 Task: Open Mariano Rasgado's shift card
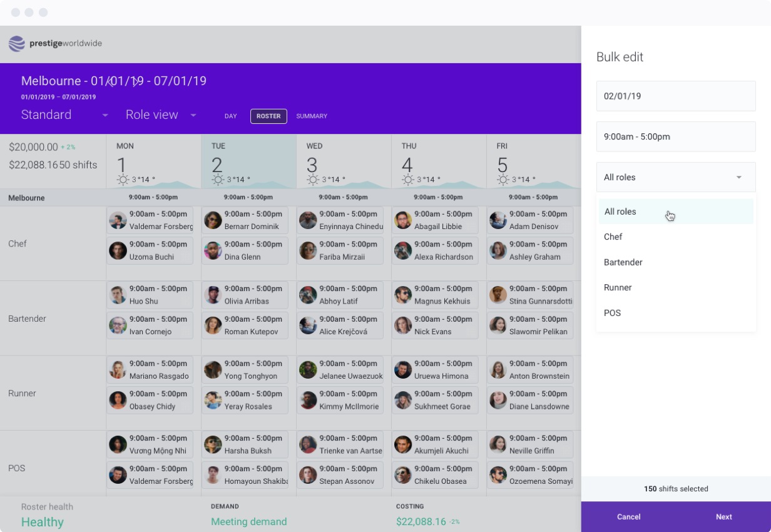(x=150, y=370)
